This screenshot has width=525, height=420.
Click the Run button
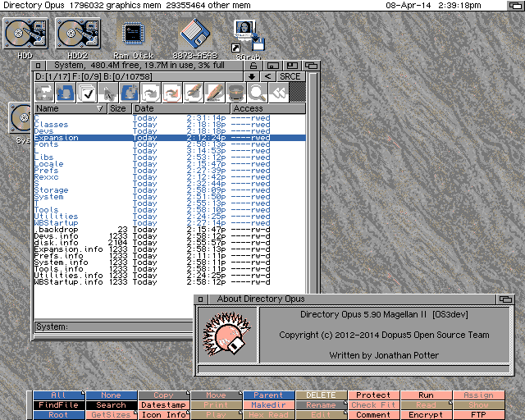click(x=427, y=395)
